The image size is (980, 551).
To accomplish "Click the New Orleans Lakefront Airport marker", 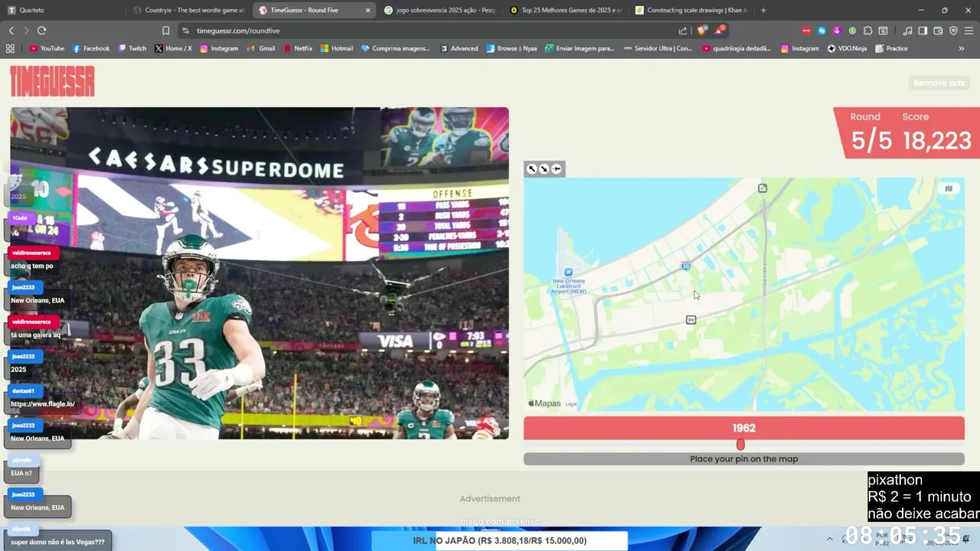I will click(568, 272).
